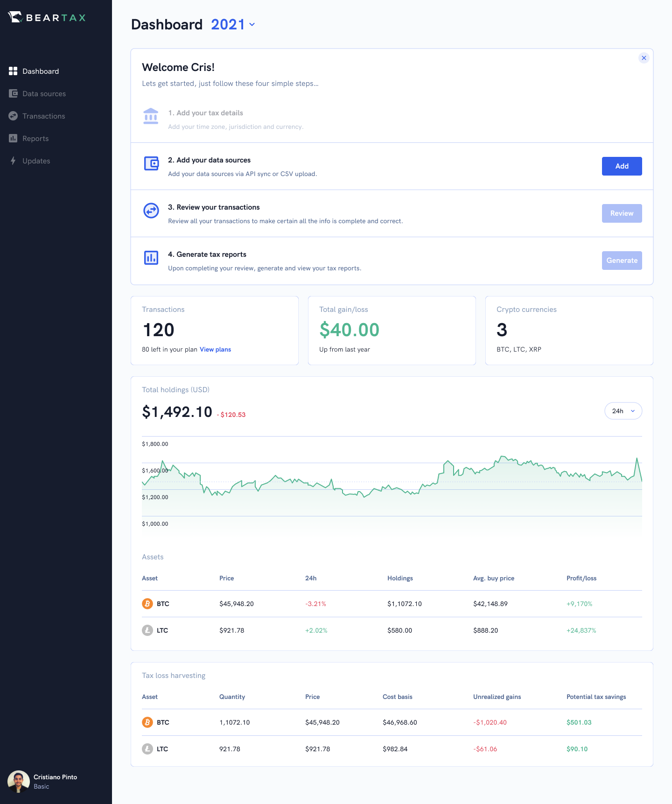
Task: Click Cristiano Pinto's profile avatar
Action: 19,781
